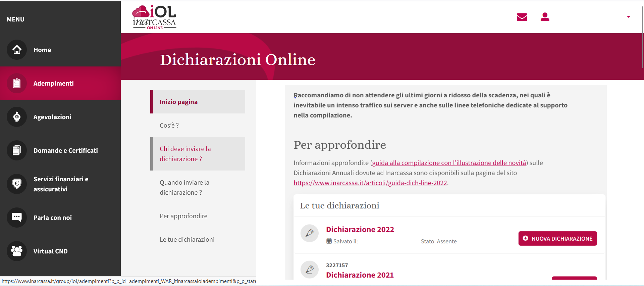The width and height of the screenshot is (644, 286).
Task: Open the Dichiarazione 2021 title link
Action: [x=360, y=275]
